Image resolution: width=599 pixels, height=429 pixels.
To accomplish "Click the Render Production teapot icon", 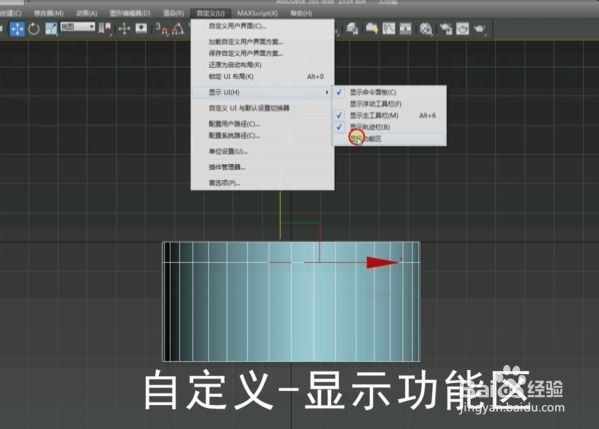I will coord(479,29).
